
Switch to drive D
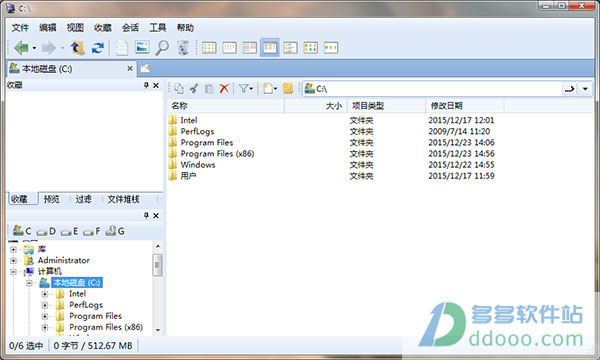tap(47, 231)
